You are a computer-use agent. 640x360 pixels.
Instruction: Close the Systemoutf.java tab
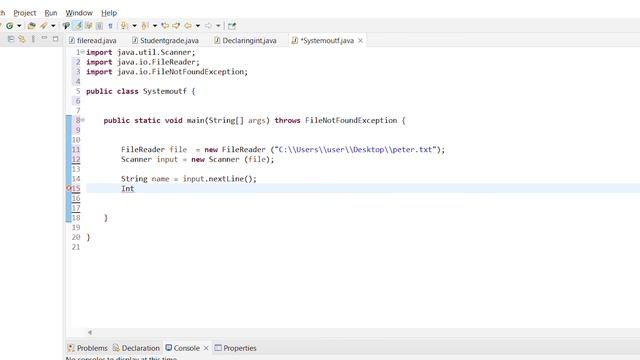click(360, 40)
